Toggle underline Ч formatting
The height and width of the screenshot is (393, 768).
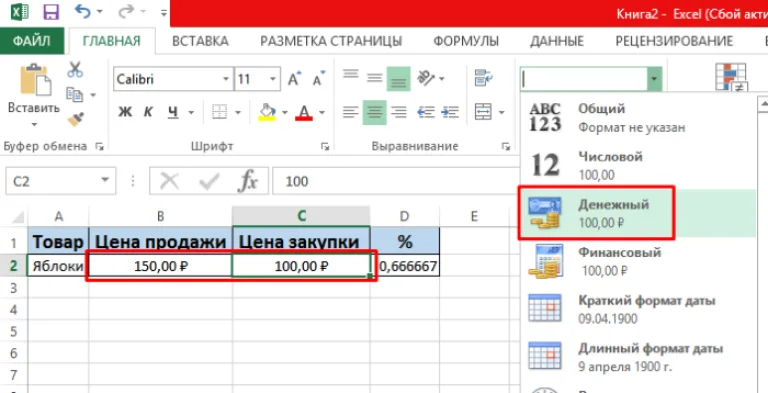point(172,113)
